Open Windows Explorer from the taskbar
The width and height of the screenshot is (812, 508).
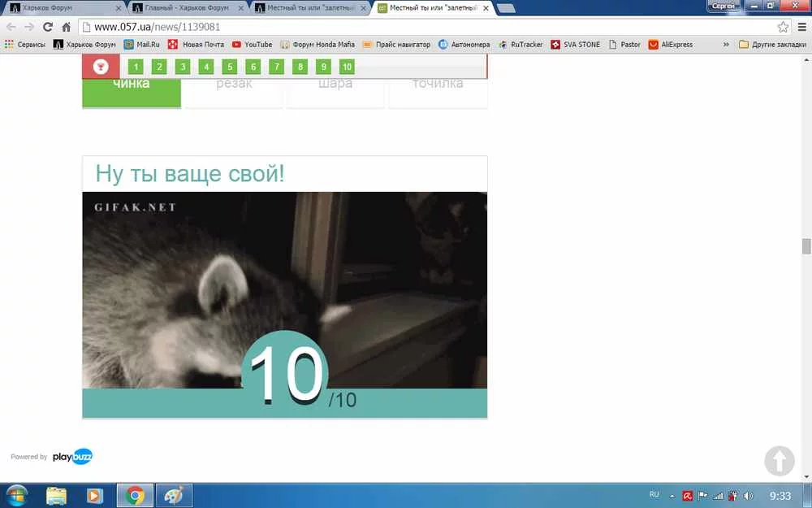tap(57, 496)
